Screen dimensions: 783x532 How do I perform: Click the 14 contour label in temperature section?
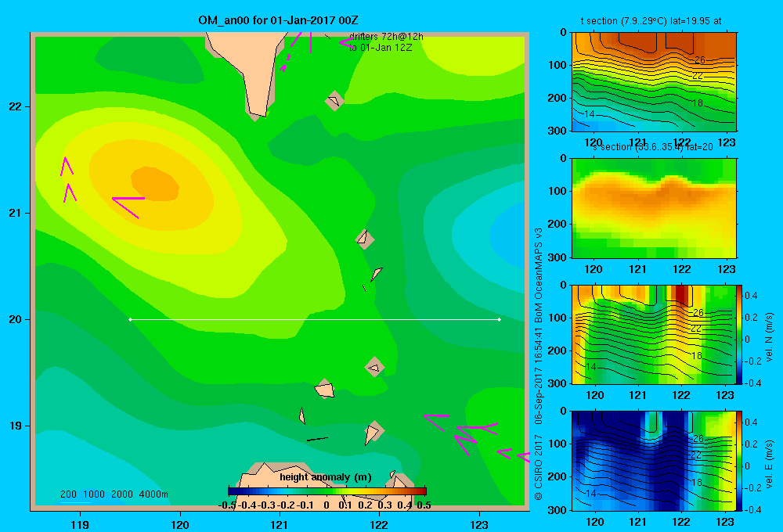[590, 113]
